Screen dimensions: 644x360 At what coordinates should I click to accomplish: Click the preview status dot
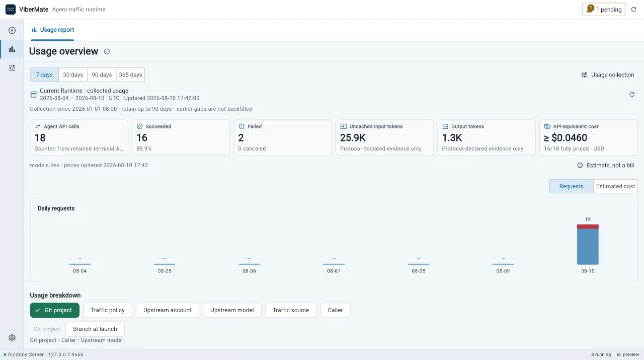618,354
